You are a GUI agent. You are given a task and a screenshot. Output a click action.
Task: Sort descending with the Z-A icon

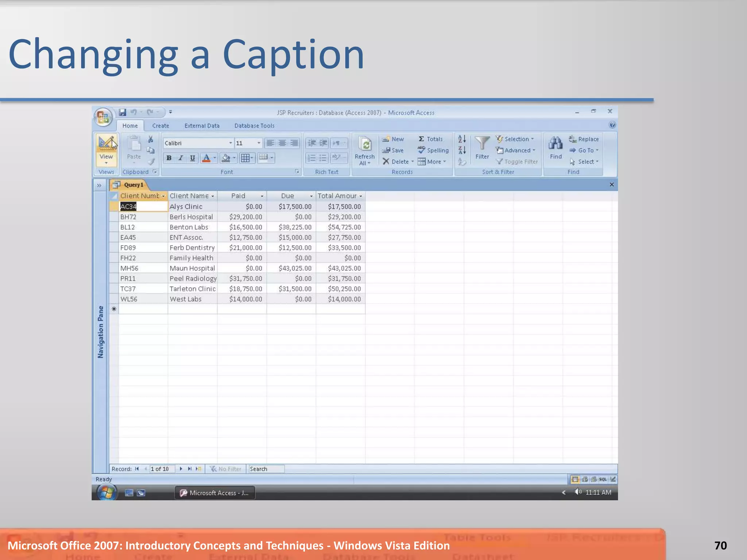(462, 150)
